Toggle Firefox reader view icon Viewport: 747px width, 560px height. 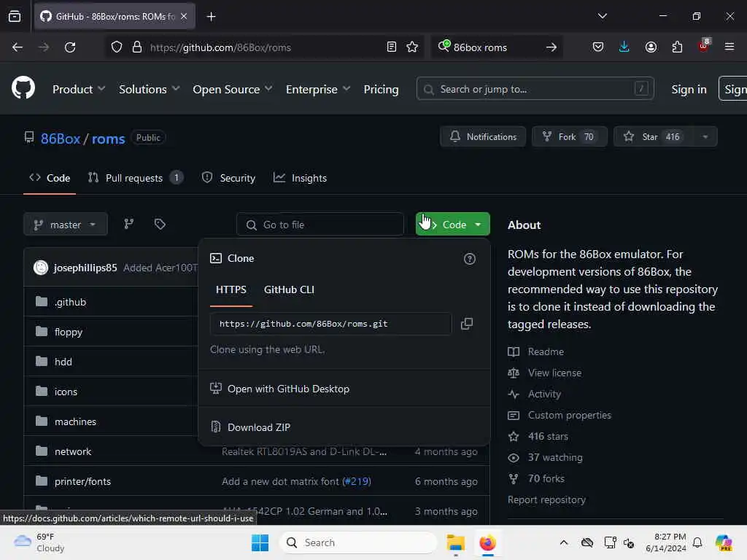pos(392,47)
